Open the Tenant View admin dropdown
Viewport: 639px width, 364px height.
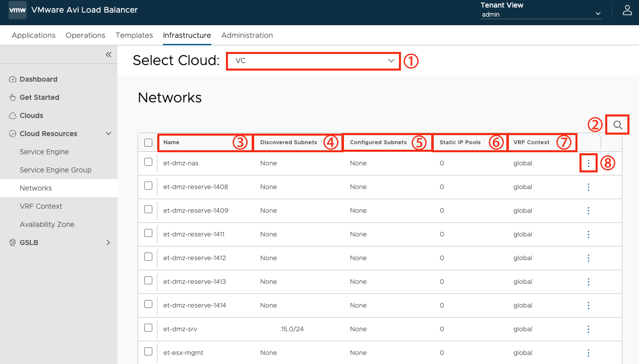pos(541,15)
